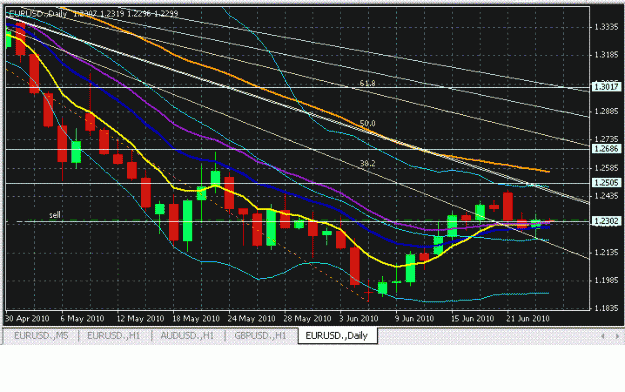
Task: Open the AUDUSD.,H1 chart tab
Action: (x=187, y=336)
